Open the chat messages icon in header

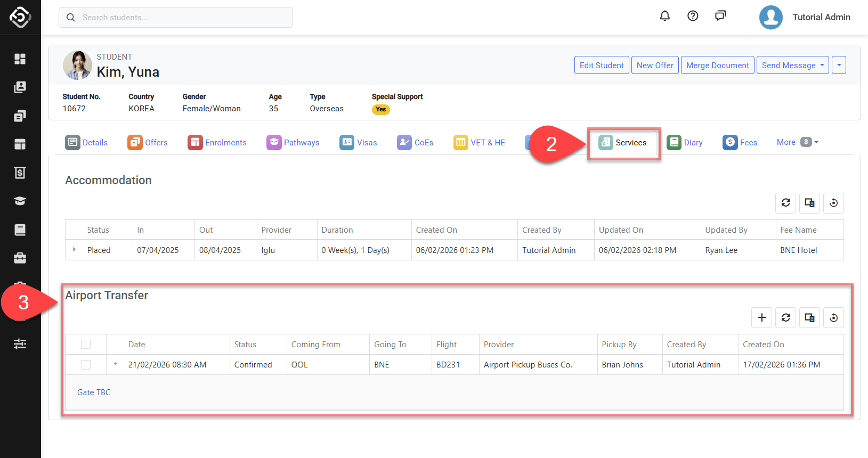coord(720,16)
